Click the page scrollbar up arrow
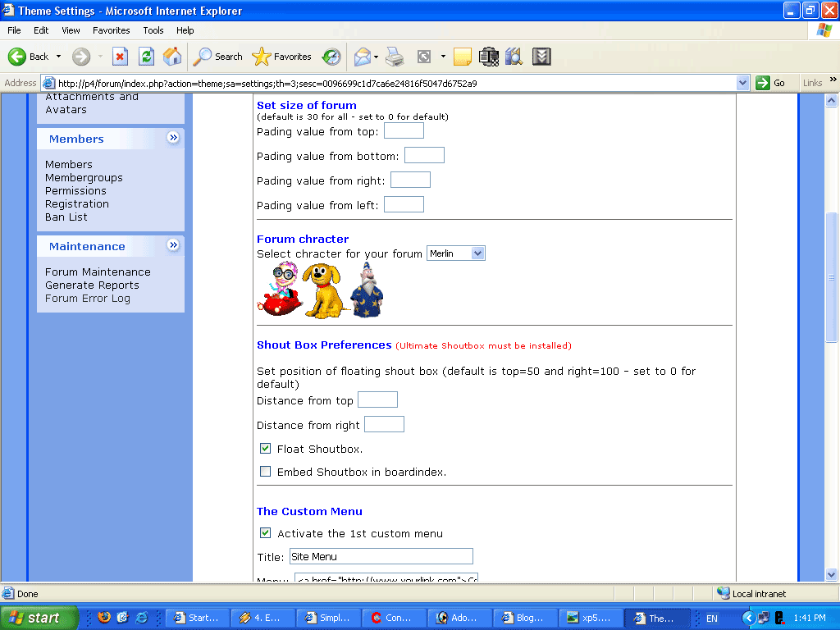Image resolution: width=840 pixels, height=630 pixels. pos(832,101)
